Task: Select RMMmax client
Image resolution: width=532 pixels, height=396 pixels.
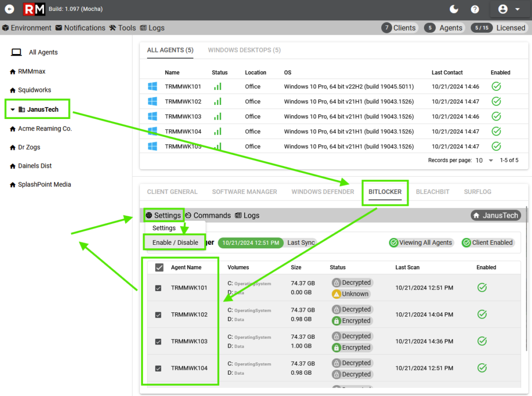Action: point(32,71)
